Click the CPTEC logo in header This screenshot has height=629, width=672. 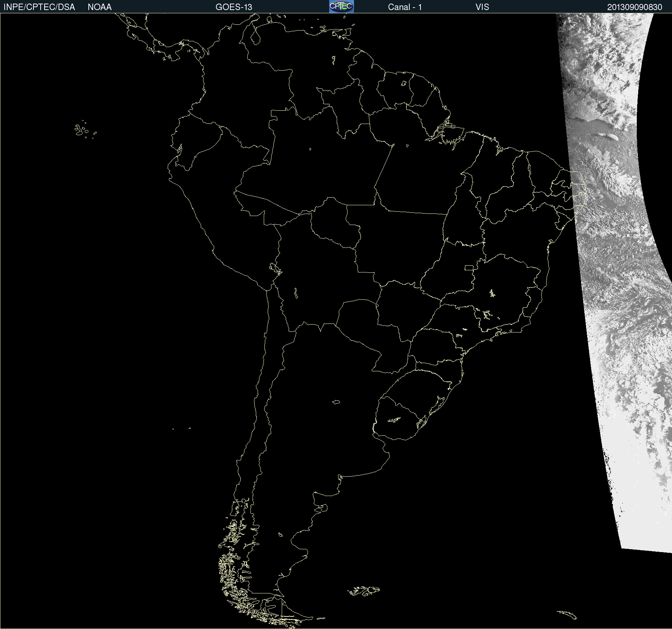pyautogui.click(x=341, y=6)
